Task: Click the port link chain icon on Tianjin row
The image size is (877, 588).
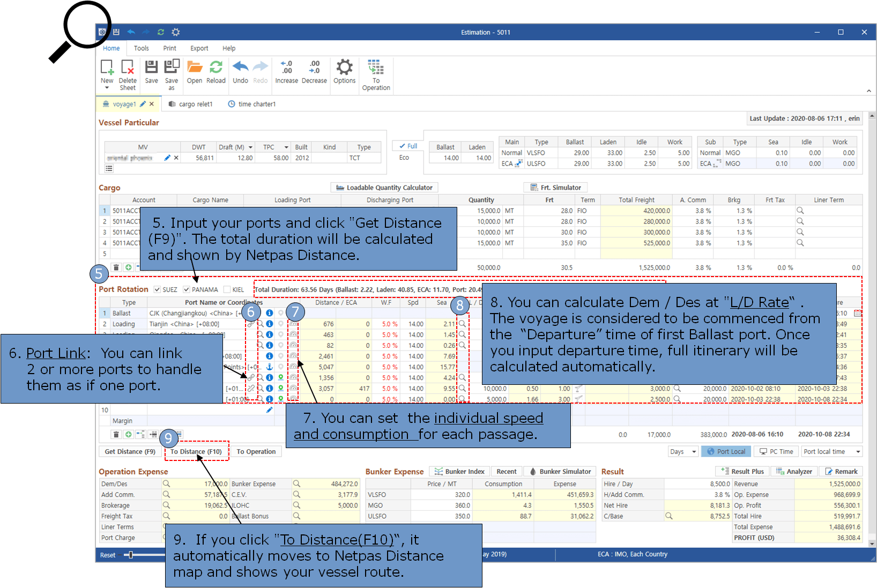Action: pyautogui.click(x=250, y=324)
